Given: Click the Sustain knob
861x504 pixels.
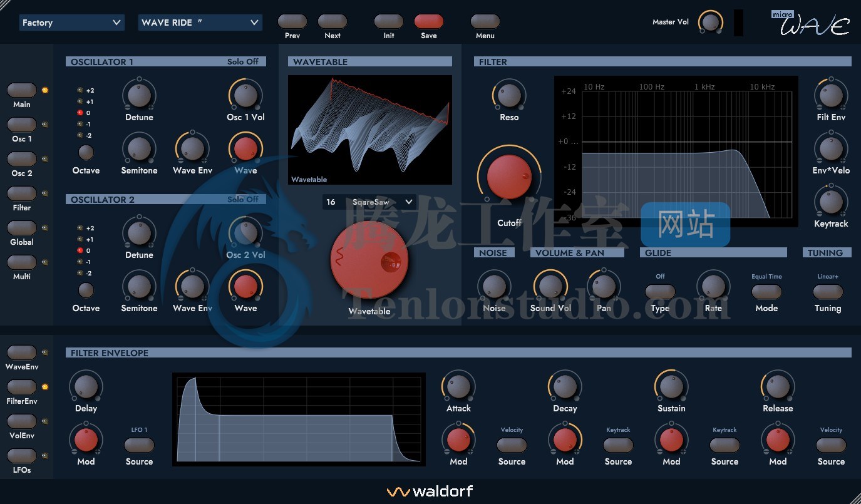Looking at the screenshot, I should point(671,386).
